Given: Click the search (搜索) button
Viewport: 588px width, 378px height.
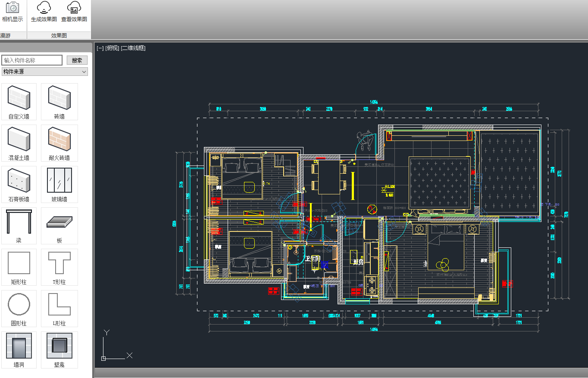Looking at the screenshot, I should pos(77,60).
